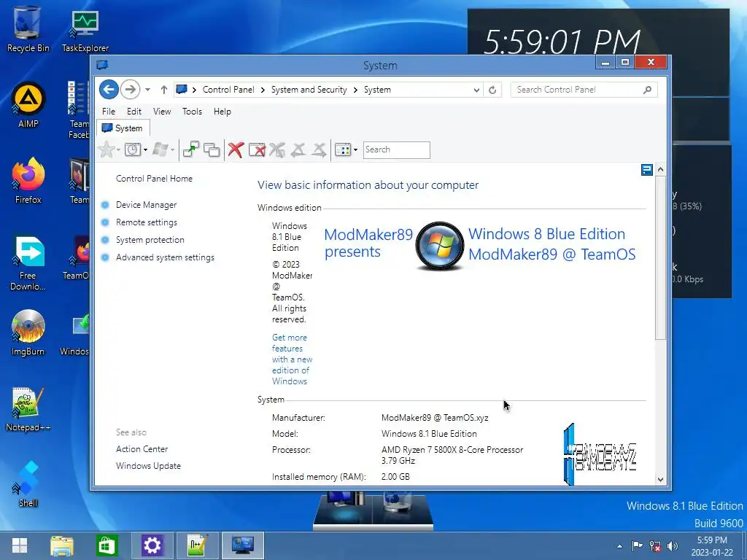The image size is (747, 560).
Task: Open Device Manager from the sidebar
Action: pyautogui.click(x=146, y=205)
